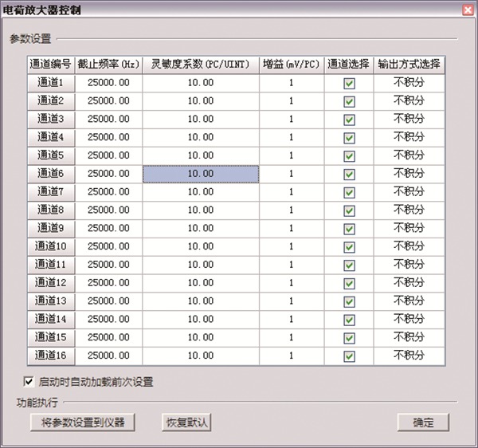Image resolution: width=478 pixels, height=448 pixels.
Task: Close the 电荷放大器控制 dialog
Action: [x=468, y=9]
